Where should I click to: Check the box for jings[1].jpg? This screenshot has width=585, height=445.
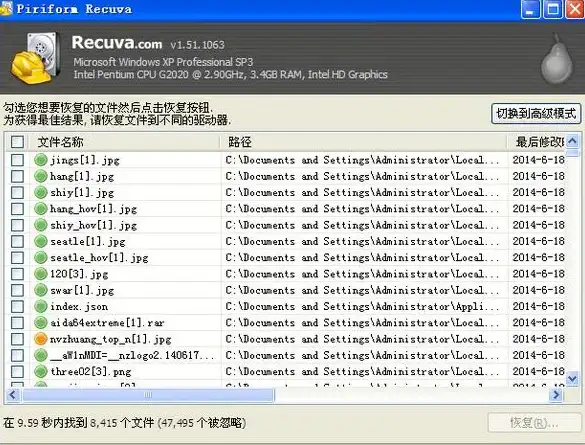tap(17, 160)
